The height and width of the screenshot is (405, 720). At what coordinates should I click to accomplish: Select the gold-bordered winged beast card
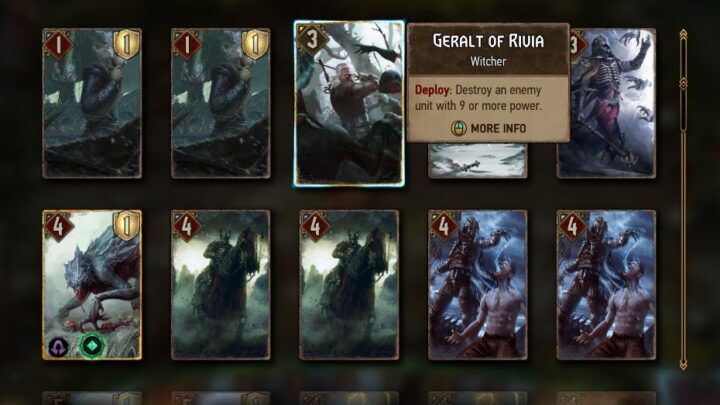(x=92, y=285)
